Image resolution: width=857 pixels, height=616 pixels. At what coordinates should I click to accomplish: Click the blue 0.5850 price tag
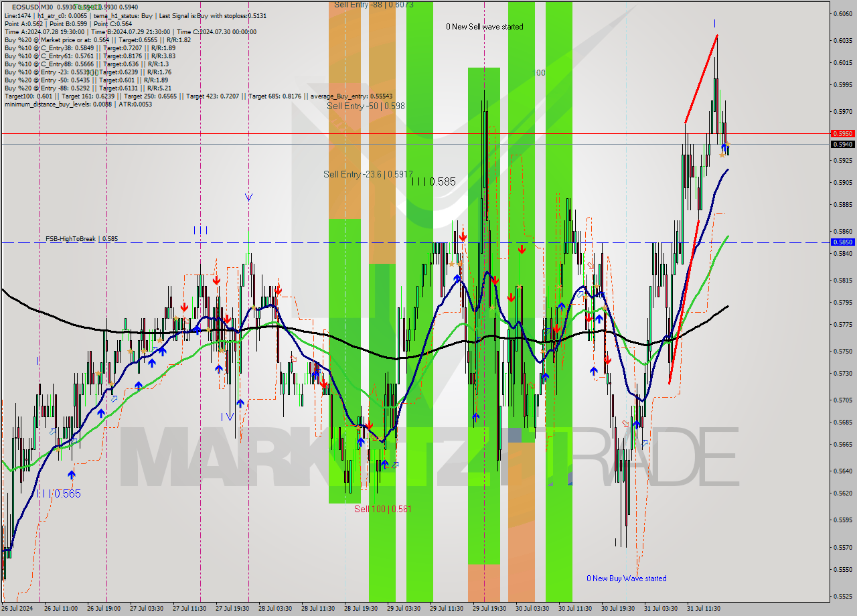pos(842,242)
